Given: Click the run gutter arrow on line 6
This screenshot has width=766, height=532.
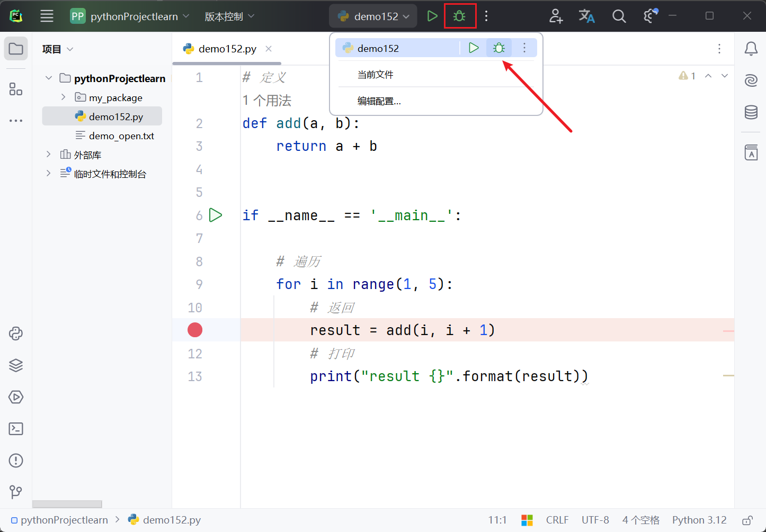Looking at the screenshot, I should [216, 215].
